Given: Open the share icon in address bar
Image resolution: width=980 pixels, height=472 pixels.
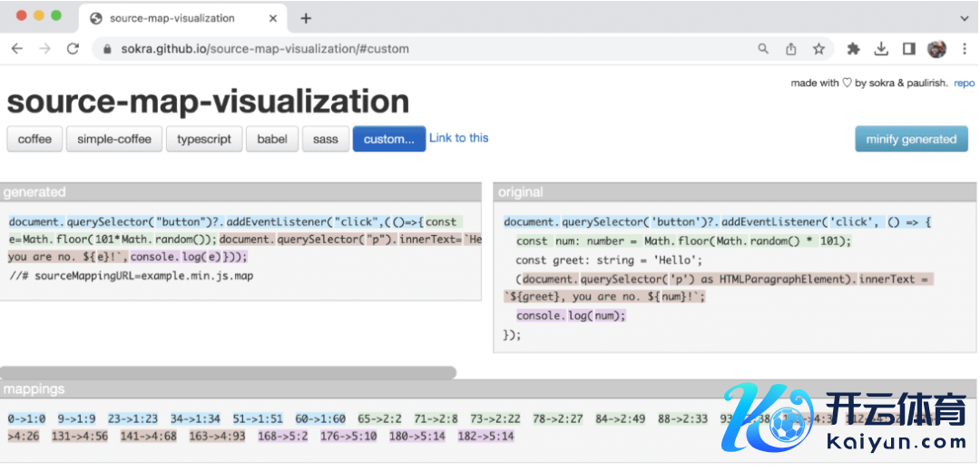Looking at the screenshot, I should (791, 49).
